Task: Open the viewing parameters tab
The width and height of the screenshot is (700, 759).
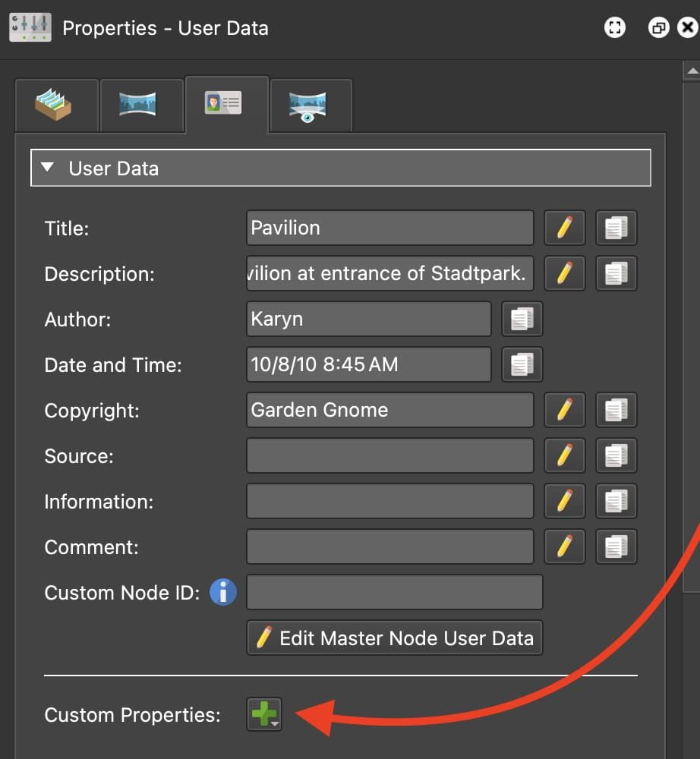Action: point(310,105)
